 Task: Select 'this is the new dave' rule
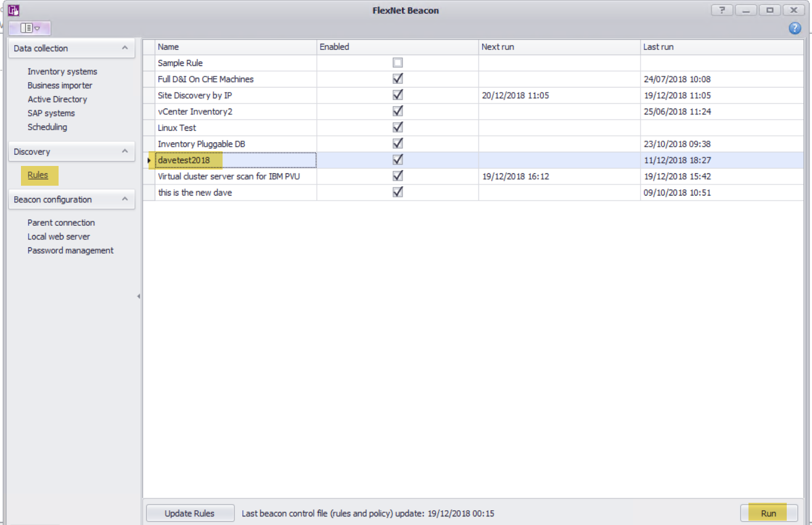coord(195,192)
